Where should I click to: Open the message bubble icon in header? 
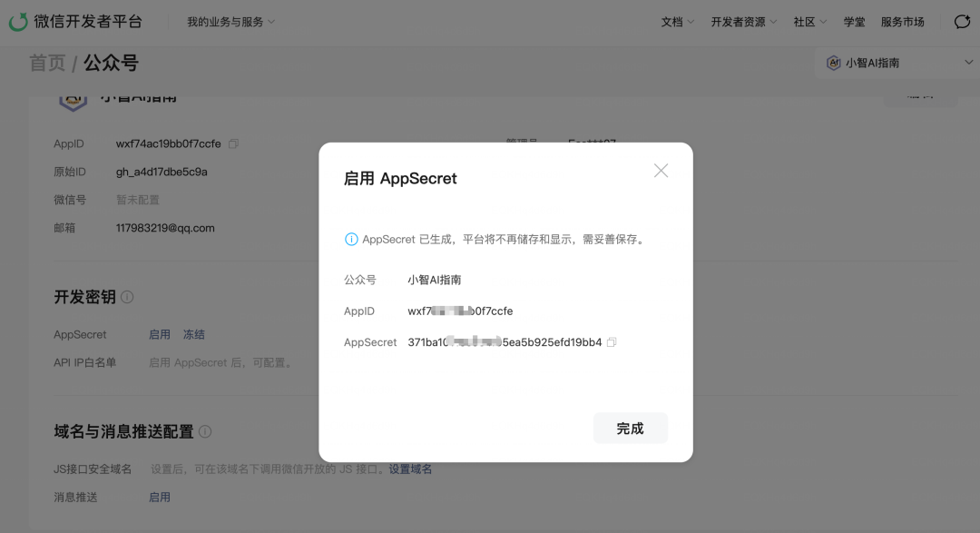(x=962, y=22)
